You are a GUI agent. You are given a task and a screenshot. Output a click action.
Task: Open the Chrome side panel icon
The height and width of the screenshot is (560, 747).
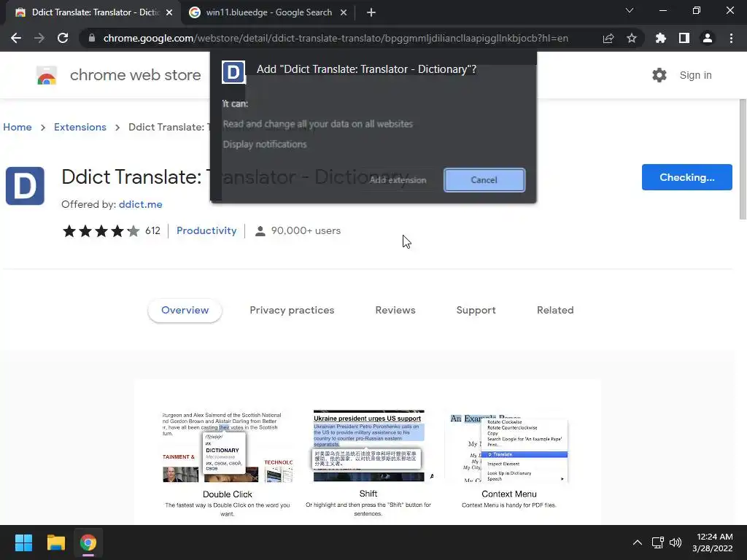click(x=684, y=38)
